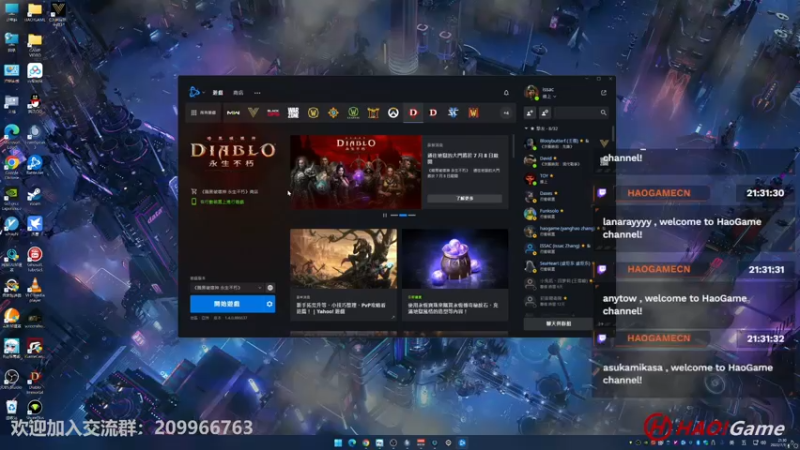Expand the +4 more games button
800x450 pixels.
coord(506,113)
